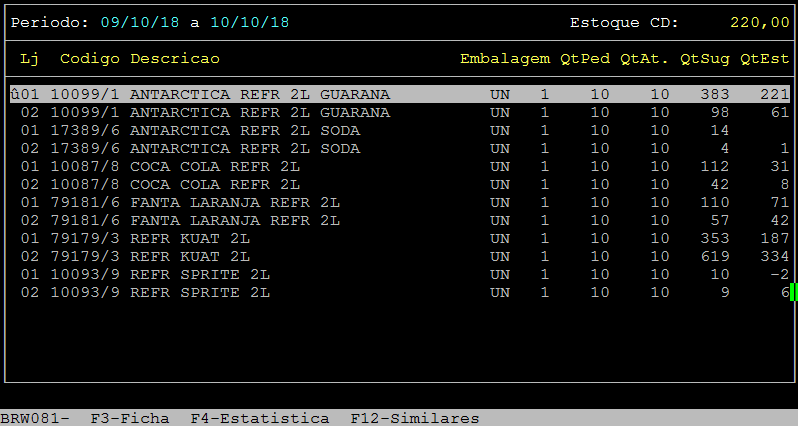Click QtSug value 14
798x426 pixels.
(x=719, y=130)
